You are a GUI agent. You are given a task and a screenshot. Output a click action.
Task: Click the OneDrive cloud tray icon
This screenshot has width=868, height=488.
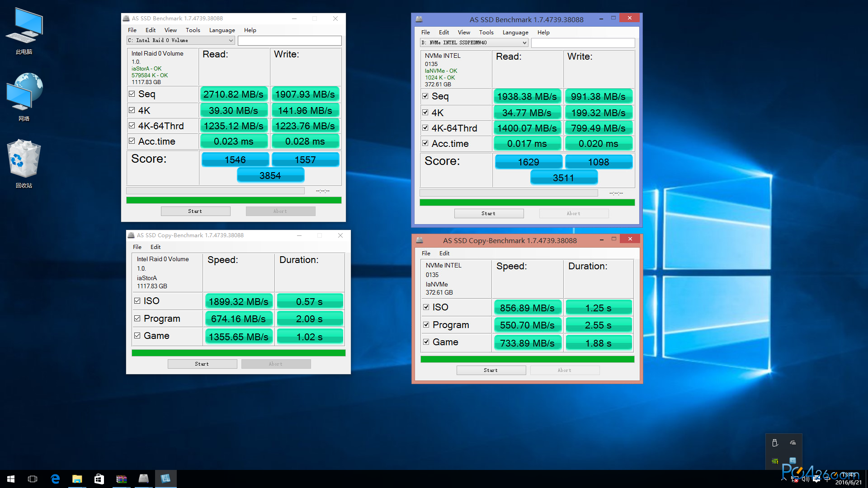click(x=793, y=443)
